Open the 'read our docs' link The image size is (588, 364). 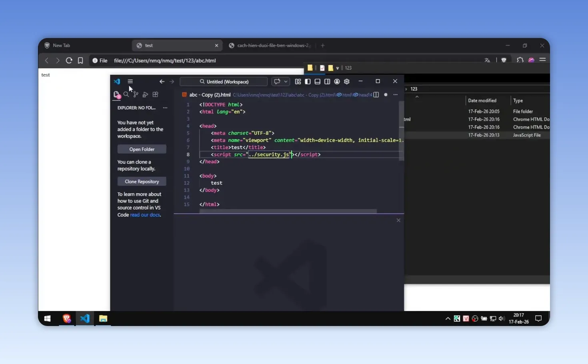(x=145, y=215)
